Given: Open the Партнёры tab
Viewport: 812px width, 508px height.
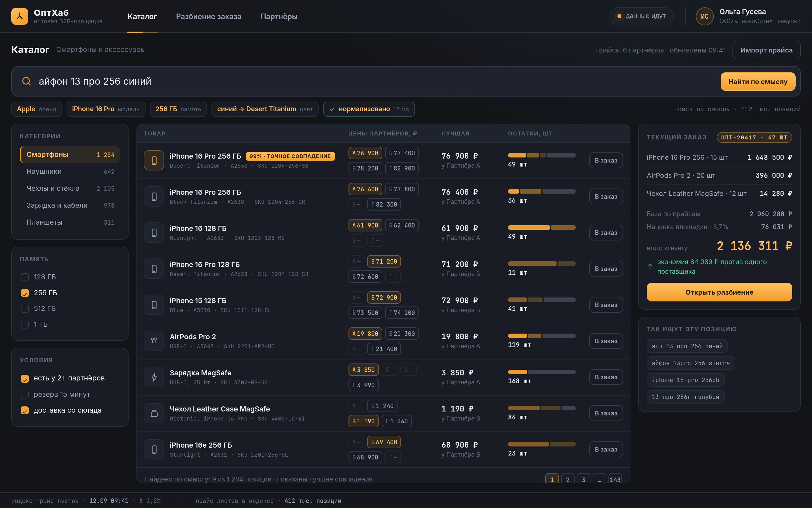Looking at the screenshot, I should click(x=279, y=16).
